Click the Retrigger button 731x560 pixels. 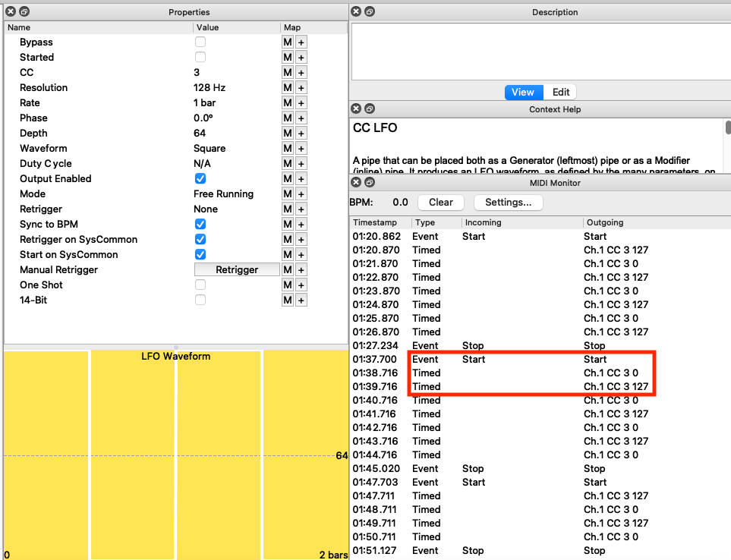[237, 269]
